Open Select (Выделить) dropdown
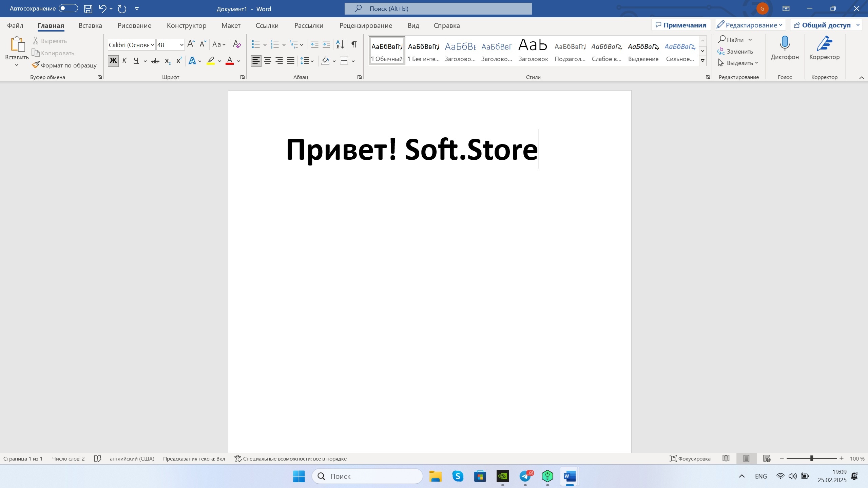 tap(738, 63)
